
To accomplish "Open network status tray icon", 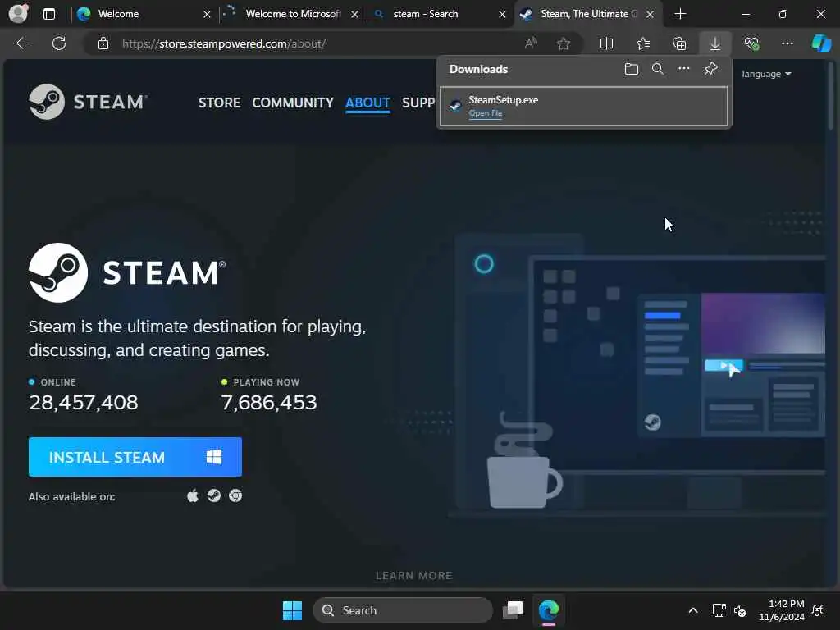I will (719, 610).
